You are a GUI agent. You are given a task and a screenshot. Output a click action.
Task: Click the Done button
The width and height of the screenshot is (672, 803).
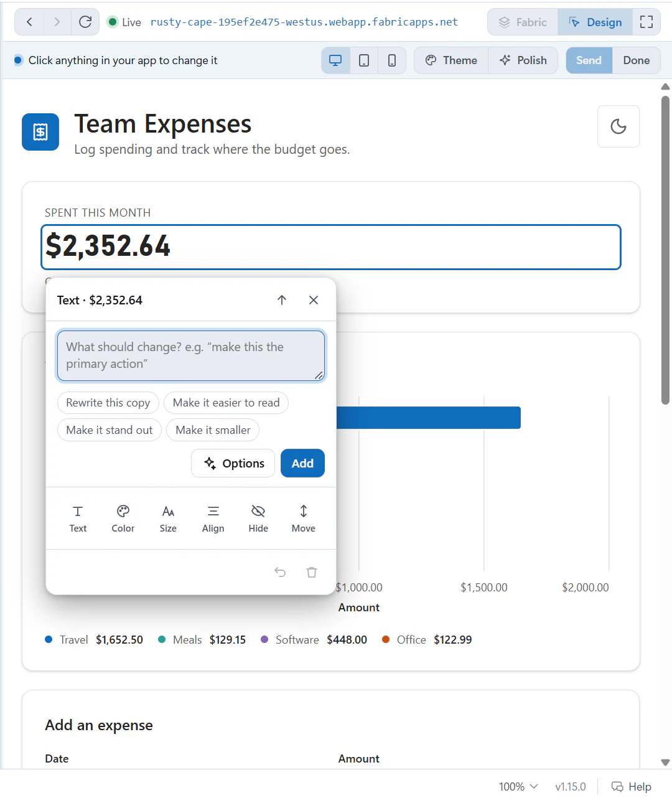pos(637,60)
